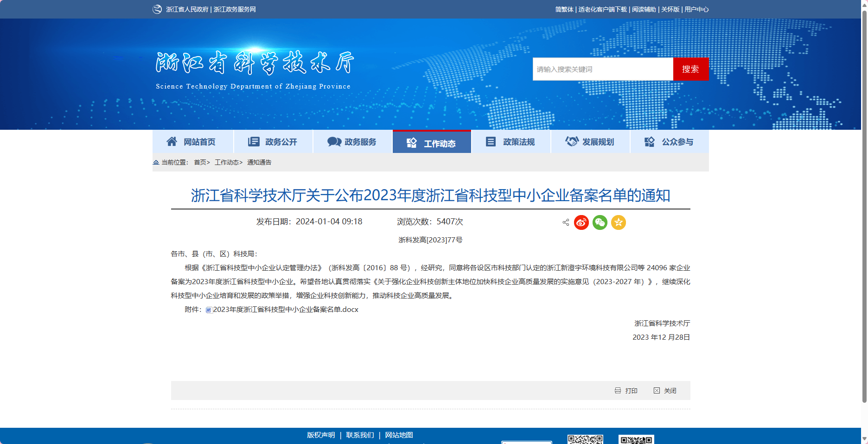Click document number 浙科发高[2023]77号
This screenshot has width=868, height=444.
coord(430,240)
